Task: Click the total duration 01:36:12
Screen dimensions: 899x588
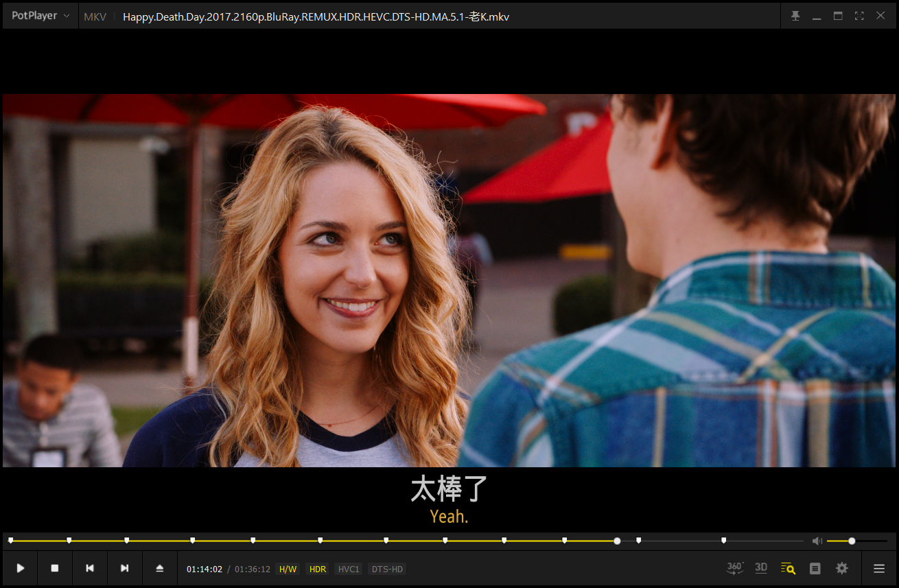Action: 253,569
